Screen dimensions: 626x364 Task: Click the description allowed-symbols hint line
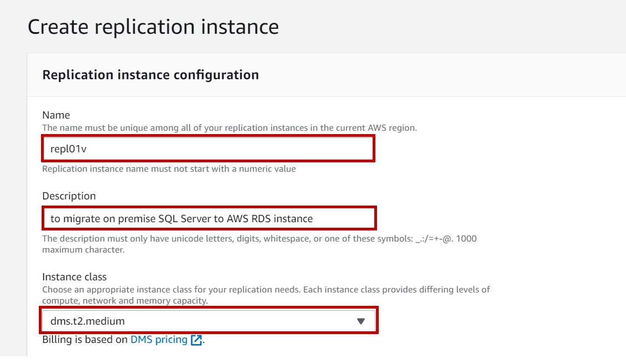pyautogui.click(x=259, y=239)
